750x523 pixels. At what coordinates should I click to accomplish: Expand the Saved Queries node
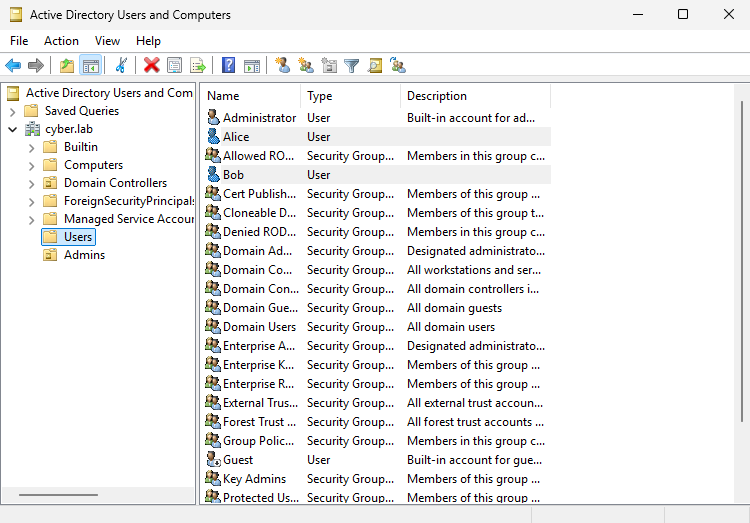pos(12,111)
